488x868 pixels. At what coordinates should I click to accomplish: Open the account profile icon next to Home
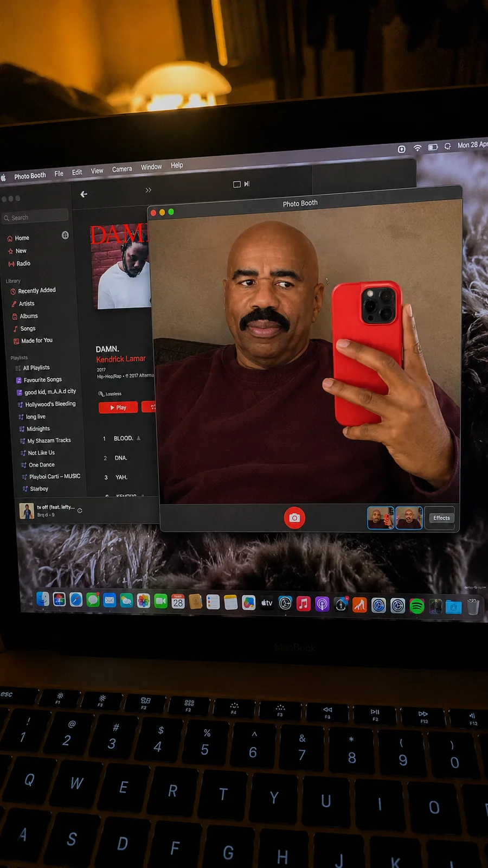pos(65,235)
